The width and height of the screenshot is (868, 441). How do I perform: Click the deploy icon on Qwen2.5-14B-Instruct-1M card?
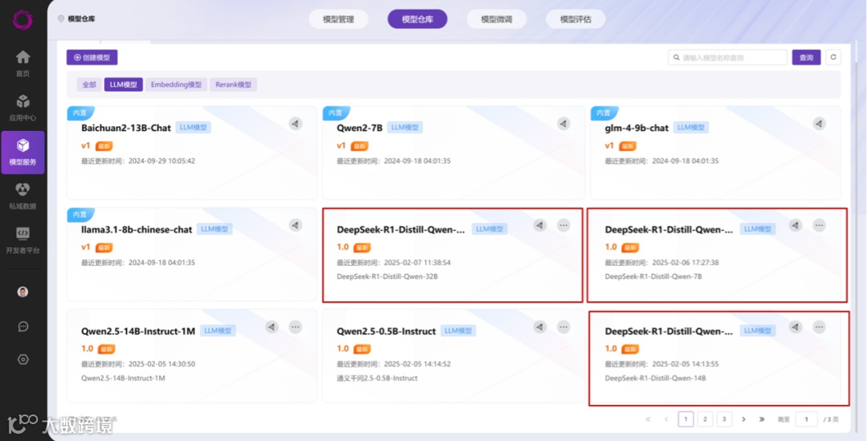pyautogui.click(x=272, y=327)
